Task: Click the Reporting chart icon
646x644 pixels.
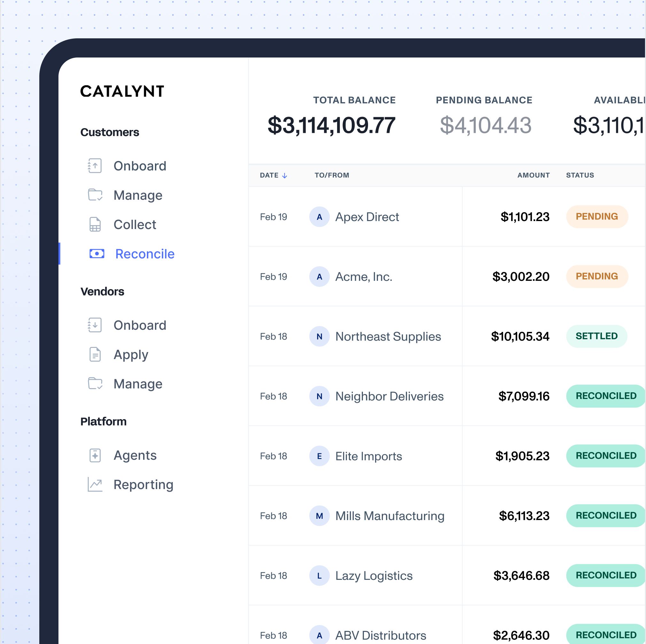Action: coord(95,484)
